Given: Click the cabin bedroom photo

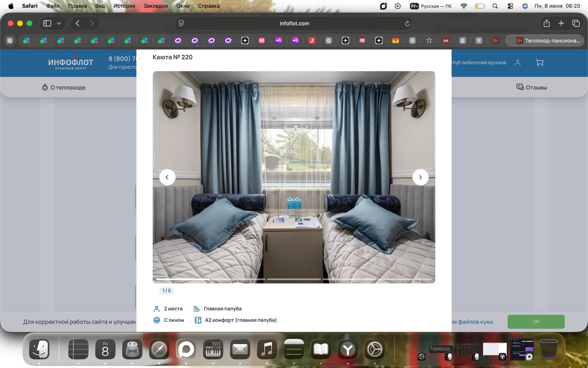Looking at the screenshot, I should coord(294,177).
